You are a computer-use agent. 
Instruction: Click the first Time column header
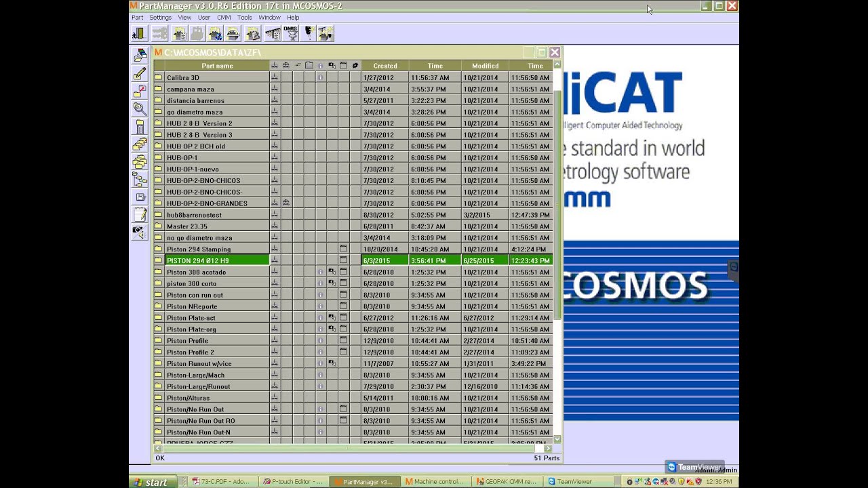tap(435, 66)
